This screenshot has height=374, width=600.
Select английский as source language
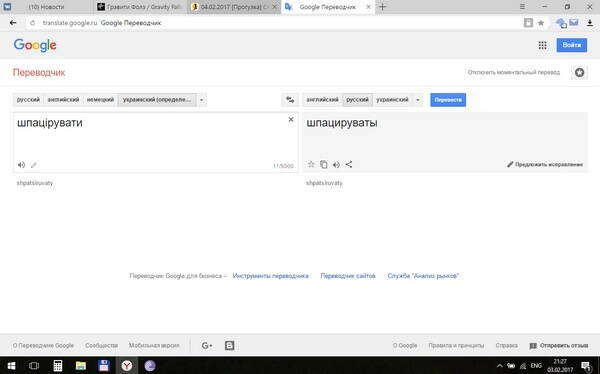[x=63, y=100]
